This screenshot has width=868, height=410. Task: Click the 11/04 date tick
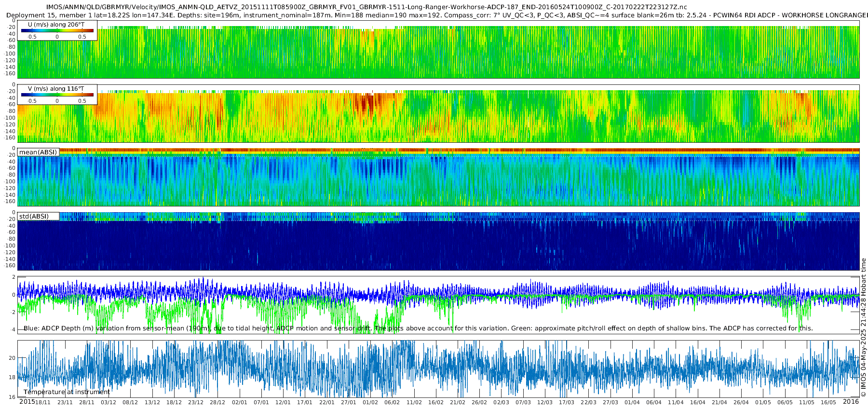[676, 402]
